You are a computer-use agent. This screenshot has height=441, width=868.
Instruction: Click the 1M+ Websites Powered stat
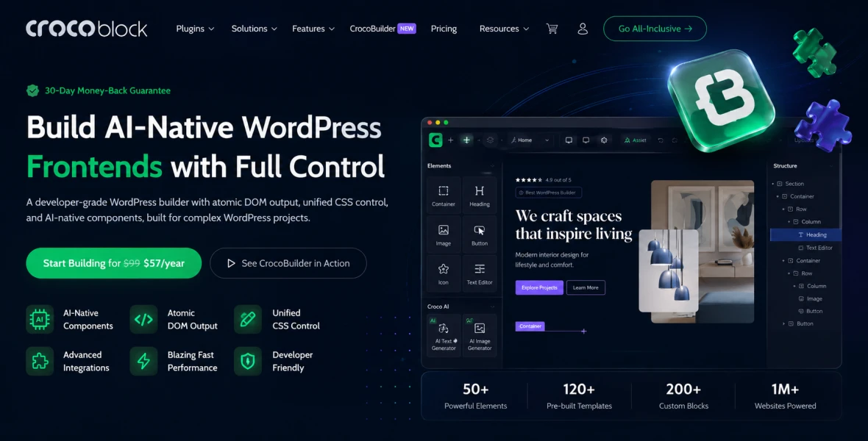pyautogui.click(x=785, y=396)
